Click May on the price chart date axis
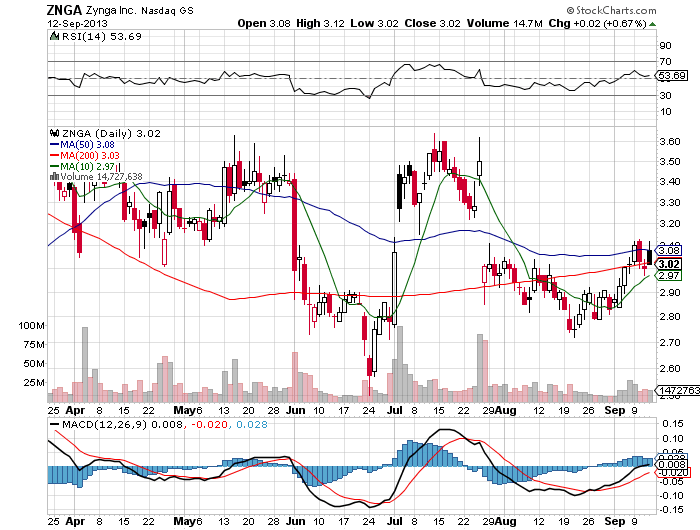Viewport: 700px width, 530px height. coord(184,410)
